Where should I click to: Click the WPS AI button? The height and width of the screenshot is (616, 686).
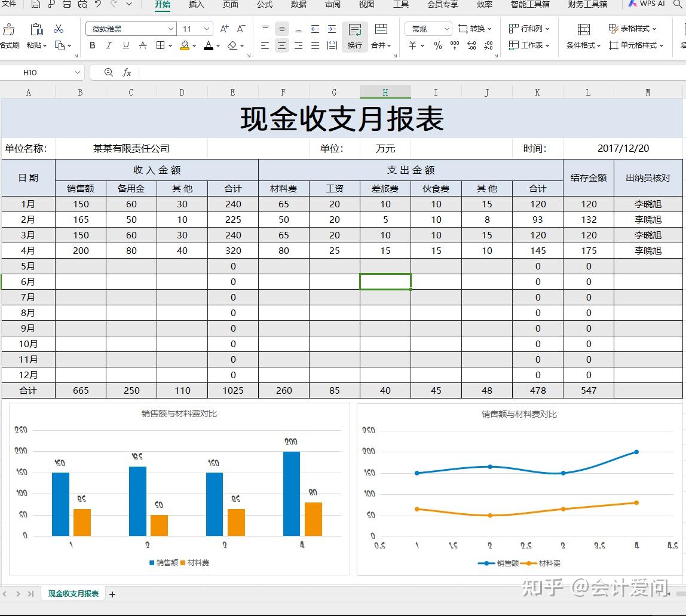(x=647, y=4)
